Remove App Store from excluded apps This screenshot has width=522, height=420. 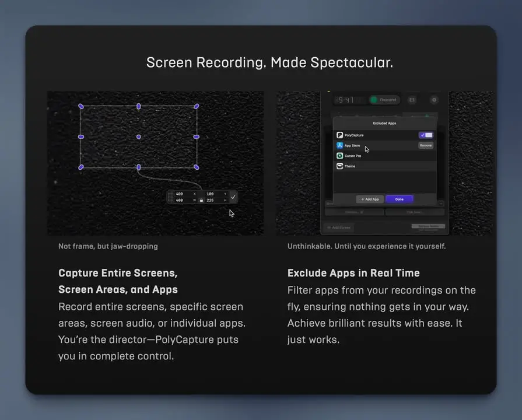point(426,145)
